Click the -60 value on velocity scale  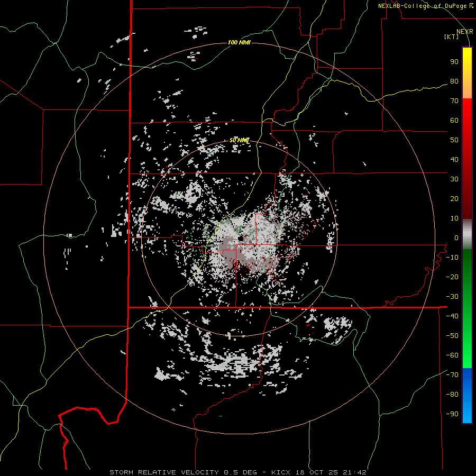pos(452,355)
